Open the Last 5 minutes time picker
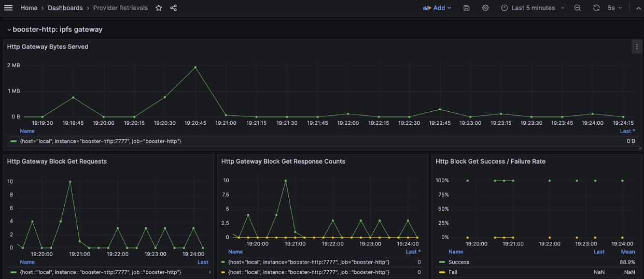This screenshot has width=644, height=279. [533, 8]
